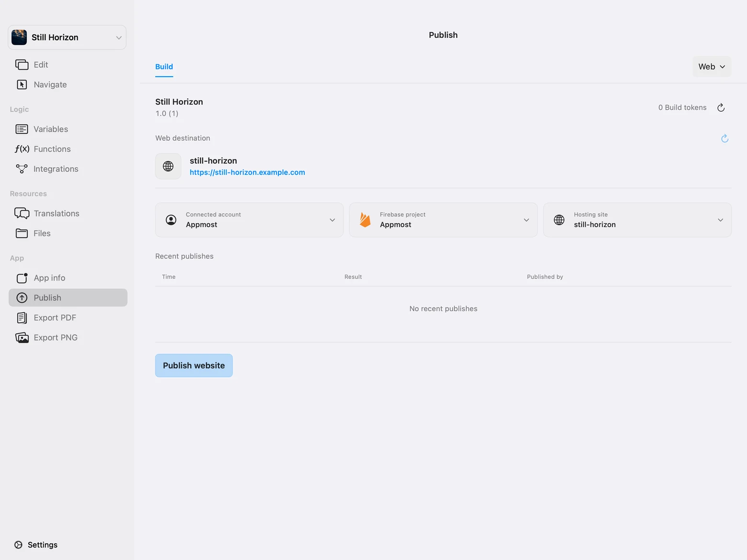Select the Publish upload arrow icon
The height and width of the screenshot is (560, 747).
(x=22, y=298)
